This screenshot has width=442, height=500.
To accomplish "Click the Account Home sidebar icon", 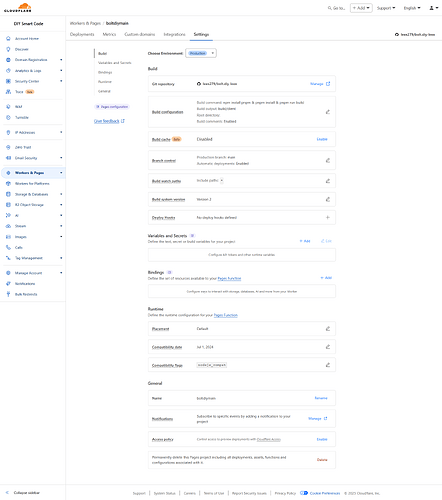I will click(8, 39).
